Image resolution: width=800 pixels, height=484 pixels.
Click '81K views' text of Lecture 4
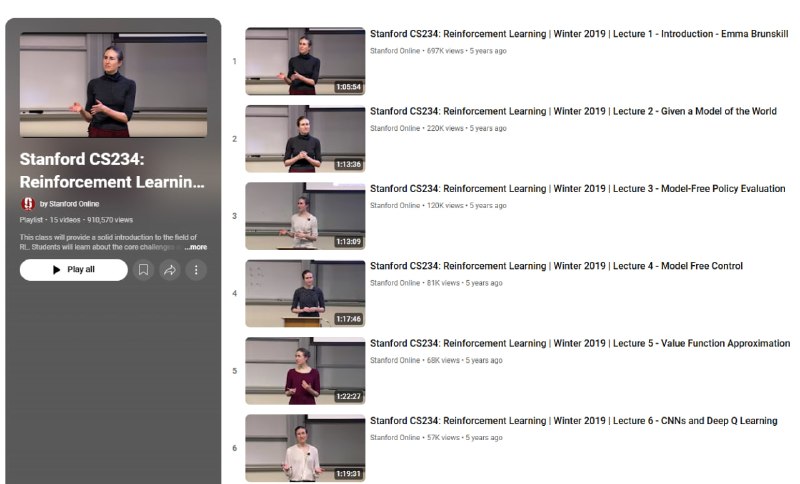coord(443,283)
